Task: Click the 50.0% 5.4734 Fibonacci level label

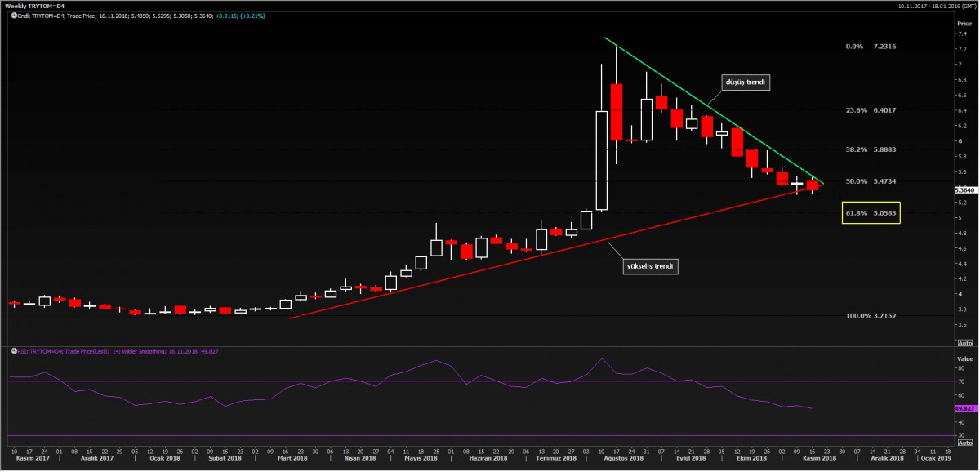Action: [x=871, y=181]
